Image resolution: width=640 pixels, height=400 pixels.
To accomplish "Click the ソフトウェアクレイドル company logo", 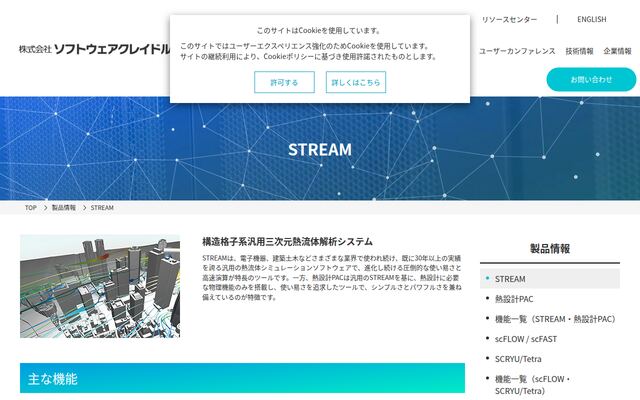I will coord(94,49).
